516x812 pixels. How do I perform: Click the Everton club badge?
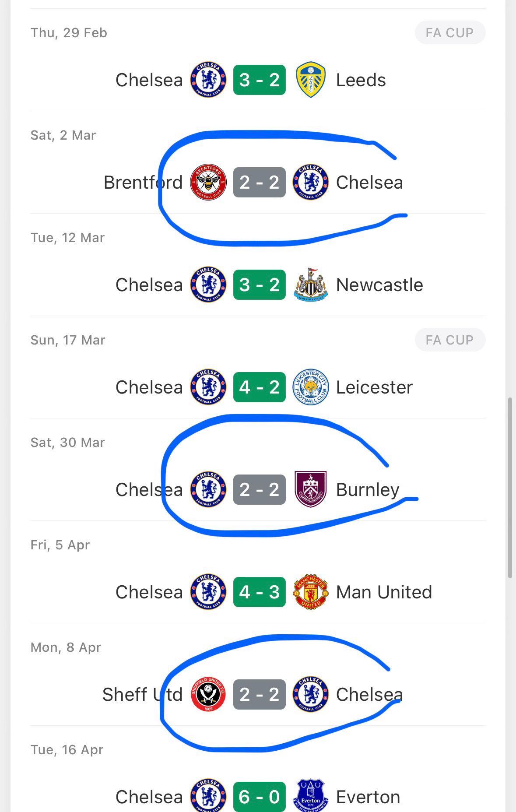310,795
